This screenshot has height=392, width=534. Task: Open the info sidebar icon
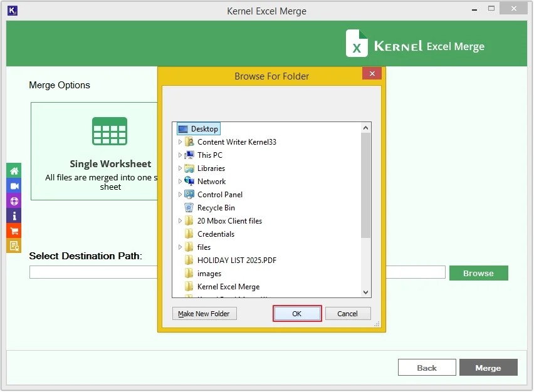tap(14, 216)
